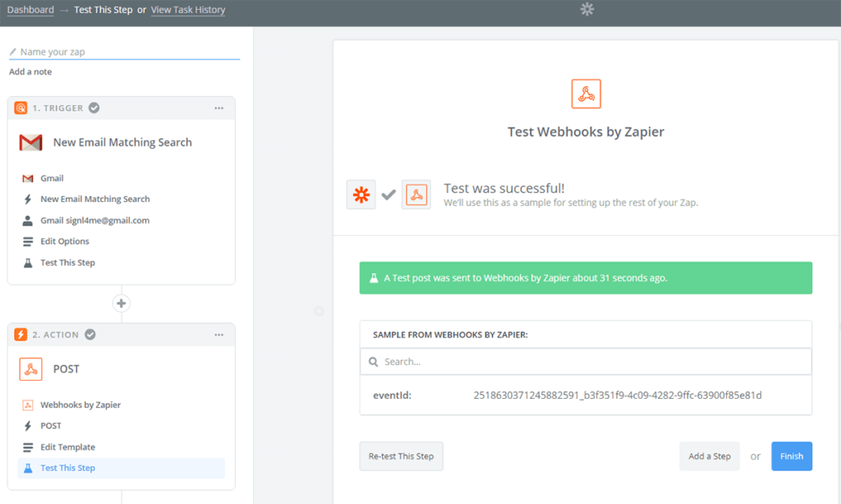Click 'Test This Step' text in the top bar
The width and height of the screenshot is (841, 504).
[103, 10]
